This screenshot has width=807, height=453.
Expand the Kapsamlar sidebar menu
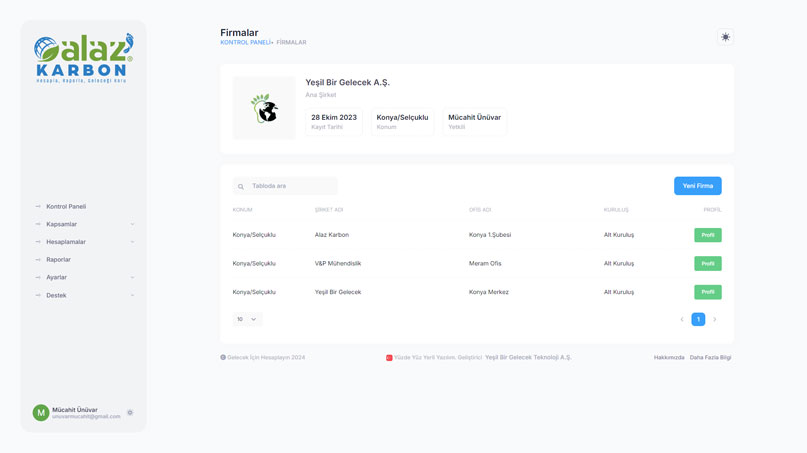85,224
